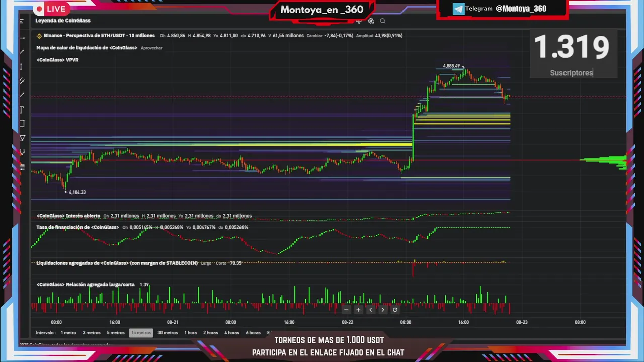Select the 15 metros interval

(x=141, y=333)
